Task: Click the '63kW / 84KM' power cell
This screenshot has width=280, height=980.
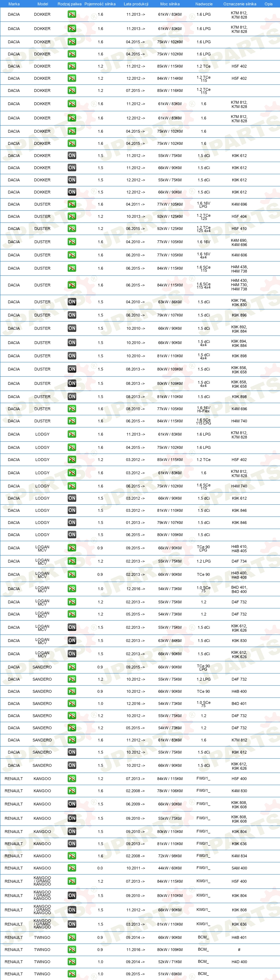Action: point(170,641)
